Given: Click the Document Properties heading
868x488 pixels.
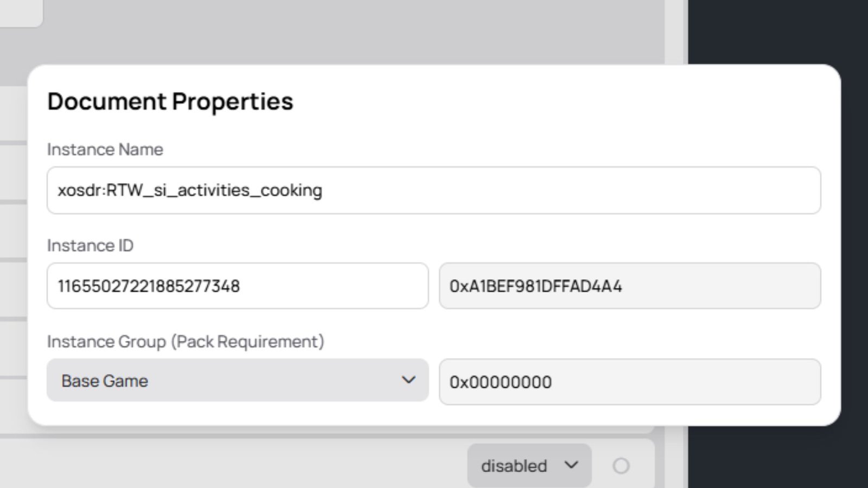Looking at the screenshot, I should (170, 101).
